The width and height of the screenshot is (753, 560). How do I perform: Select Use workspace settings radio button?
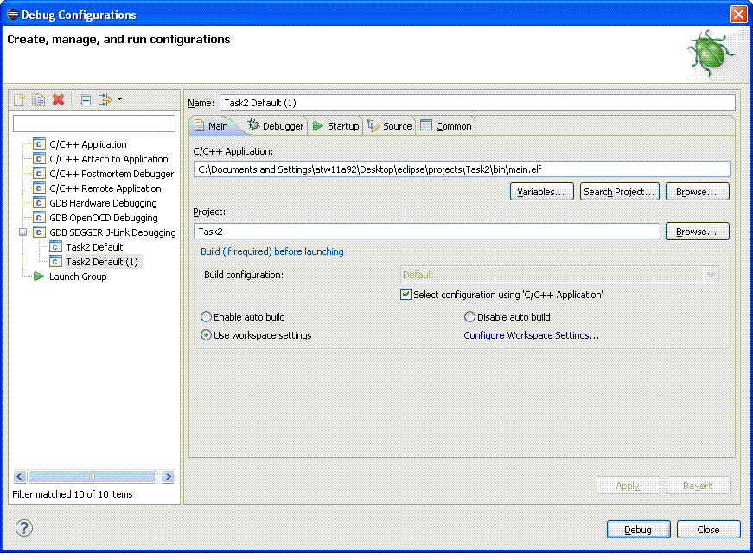click(206, 335)
